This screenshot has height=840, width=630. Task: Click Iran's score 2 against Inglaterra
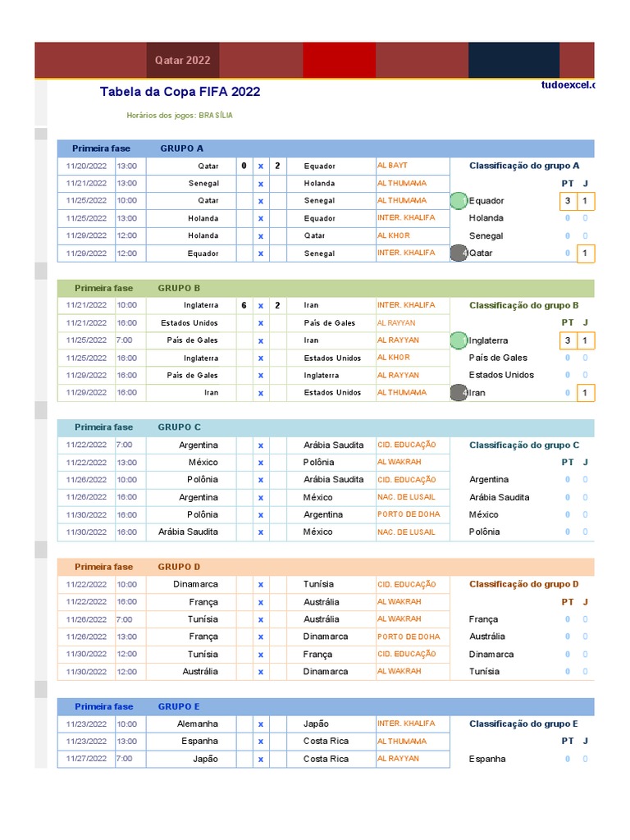(277, 305)
